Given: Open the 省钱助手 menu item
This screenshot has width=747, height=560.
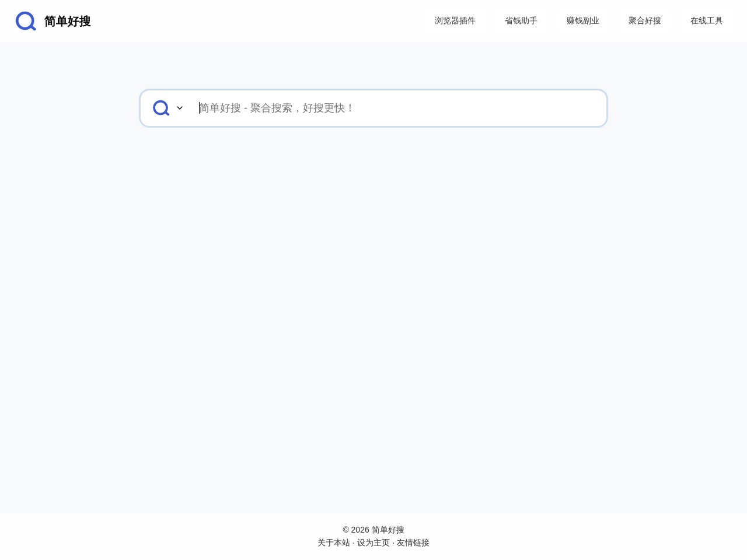Looking at the screenshot, I should (521, 21).
